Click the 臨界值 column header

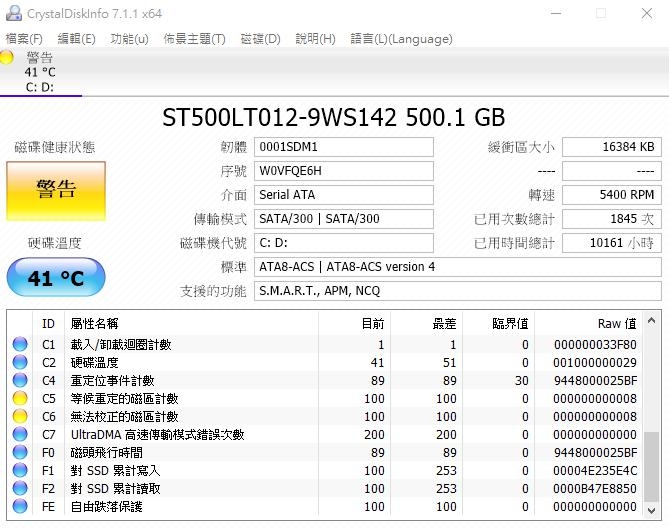tap(498, 324)
